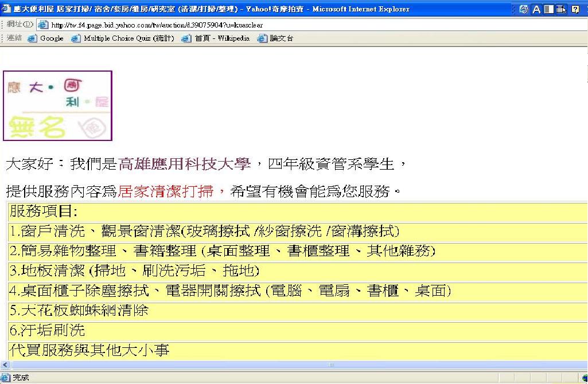The image size is (588, 384).
Task: Open the Google link in the links bar
Action: tap(46, 38)
